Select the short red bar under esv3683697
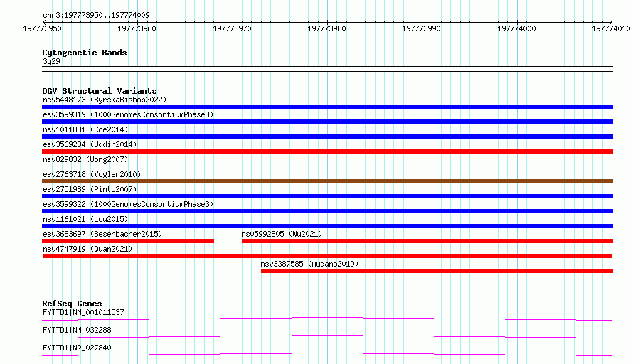This screenshot has height=364, width=633. (128, 241)
